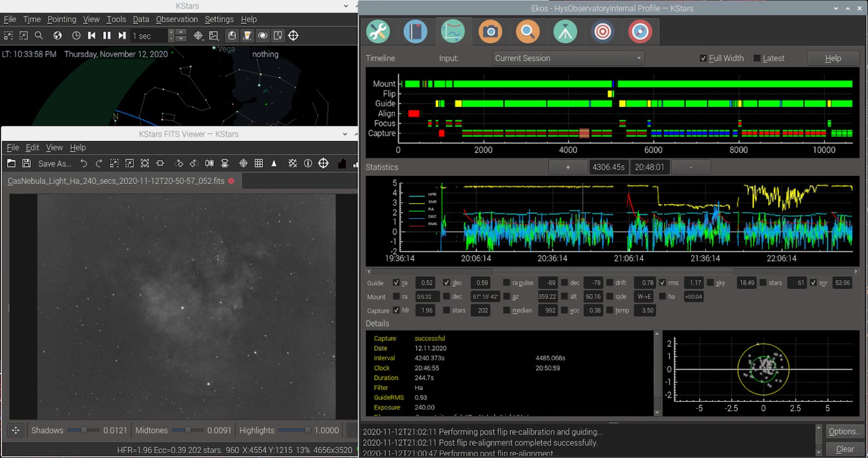Image resolution: width=868 pixels, height=458 pixels.
Task: Open the Ekos Analyze chart tab
Action: click(x=453, y=31)
